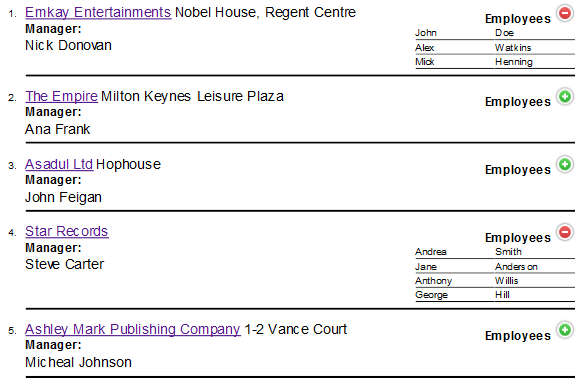Image resolution: width=582 pixels, height=389 pixels.
Task: Follow the Asadul Ltd link
Action: [59, 164]
